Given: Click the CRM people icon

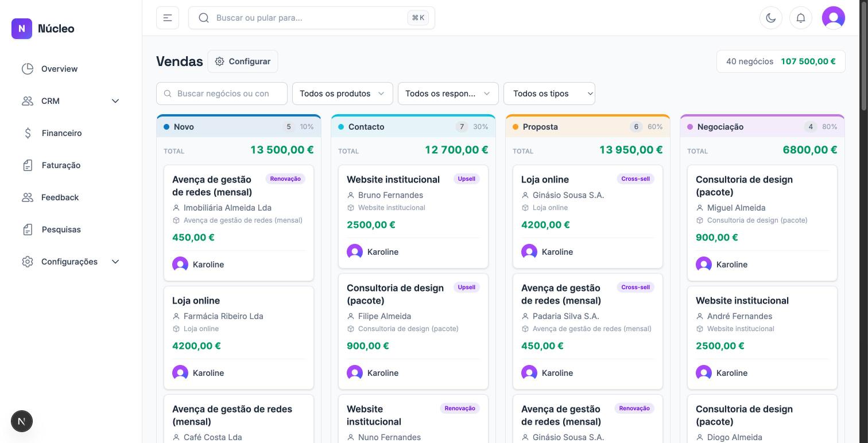Looking at the screenshot, I should click(x=28, y=101).
